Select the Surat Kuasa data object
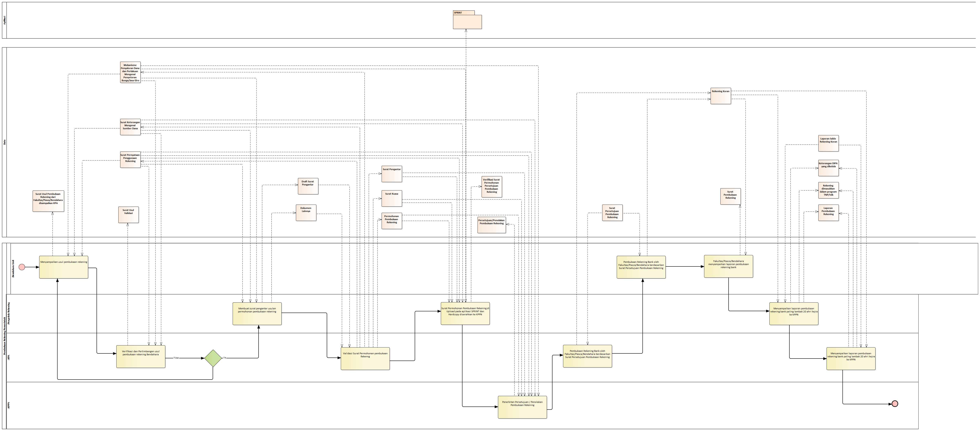 [391, 199]
